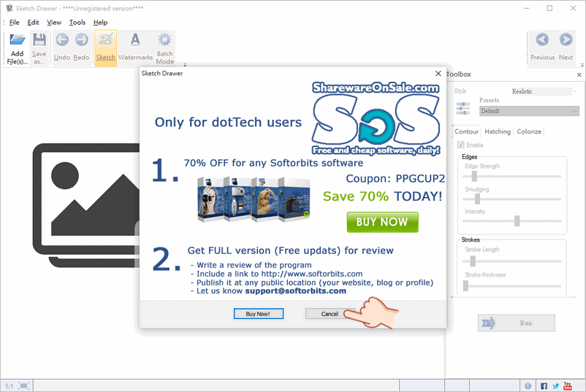Click the info icon in status bar
Viewport: 586px width, 392px height.
528,386
